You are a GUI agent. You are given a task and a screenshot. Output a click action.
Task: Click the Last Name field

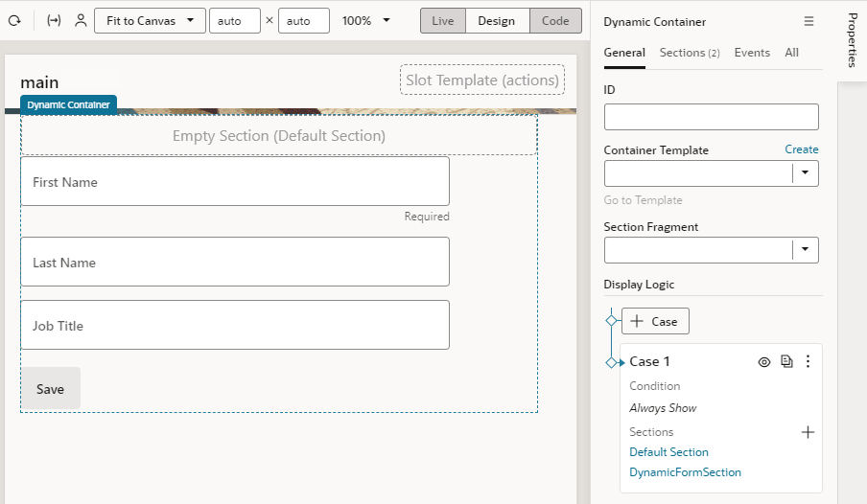(235, 262)
